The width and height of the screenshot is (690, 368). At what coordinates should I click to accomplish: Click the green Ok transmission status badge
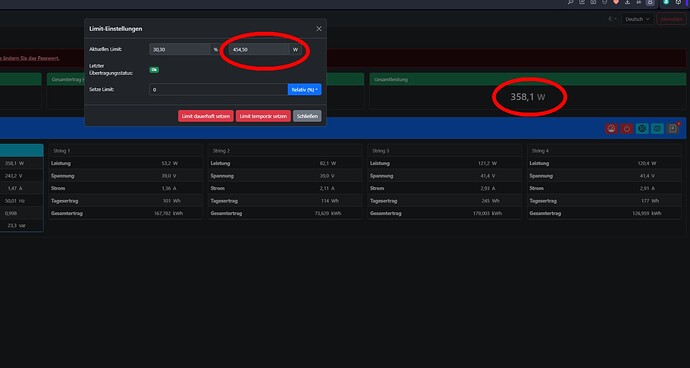(x=154, y=70)
